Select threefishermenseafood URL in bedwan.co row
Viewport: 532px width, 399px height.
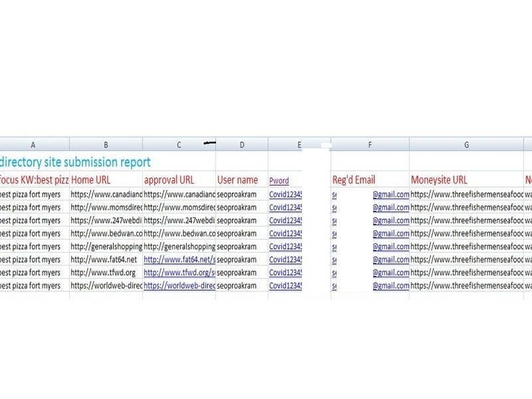[x=467, y=233]
